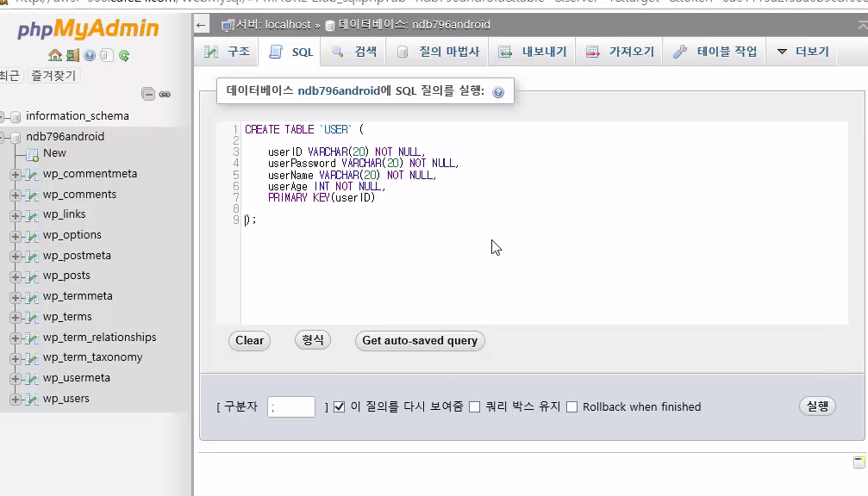Click the wp_options table icon

tap(32, 236)
